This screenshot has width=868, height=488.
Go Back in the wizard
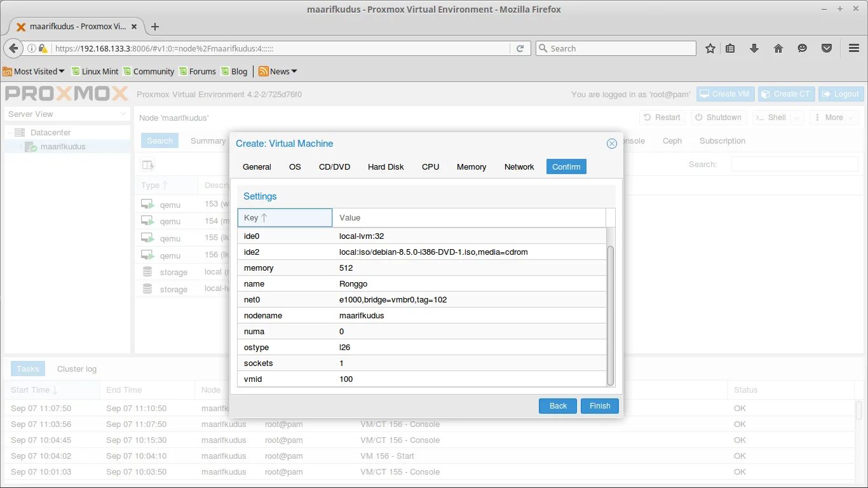[x=558, y=406]
